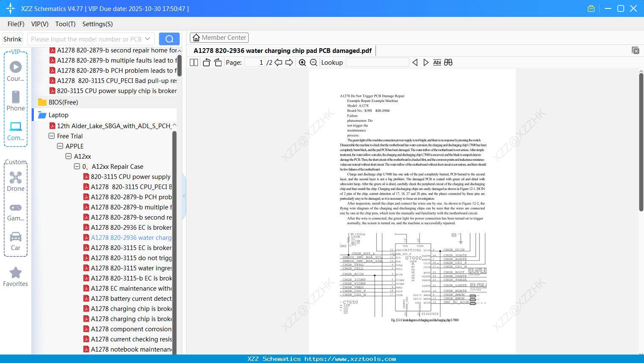The image size is (644, 363).
Task: Rotate the page clockwise
Action: click(x=218, y=63)
